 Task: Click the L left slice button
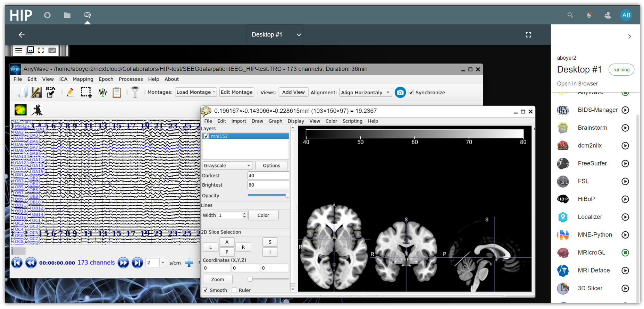click(x=210, y=247)
